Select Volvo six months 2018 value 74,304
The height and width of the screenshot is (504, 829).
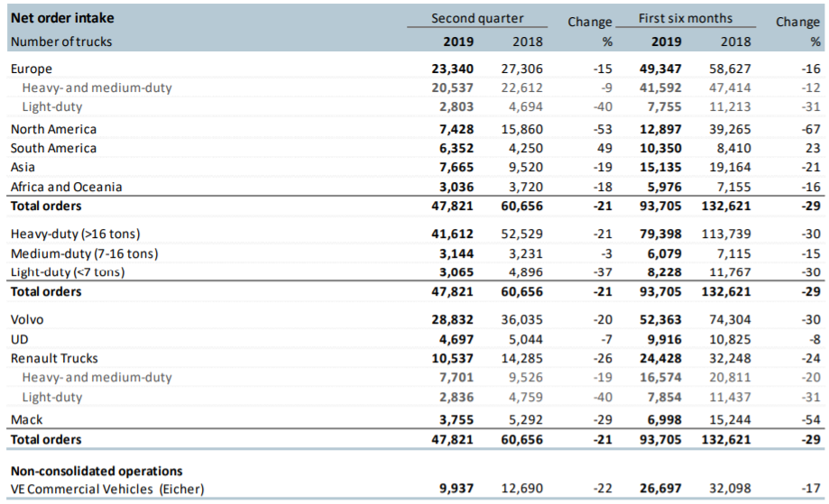(x=730, y=320)
